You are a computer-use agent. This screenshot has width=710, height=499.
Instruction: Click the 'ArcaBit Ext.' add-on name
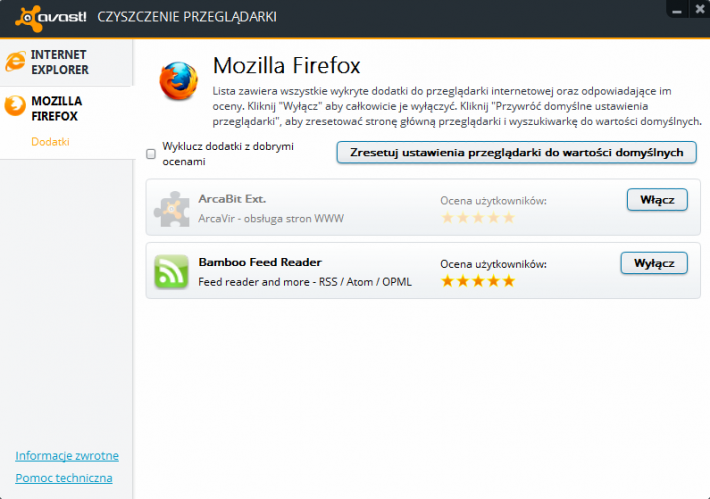click(232, 199)
